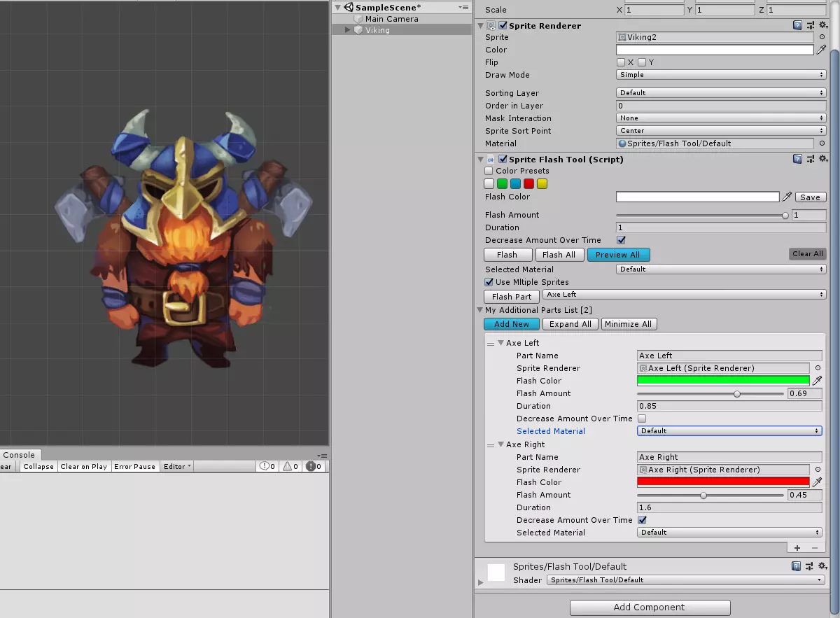Click Hierarchy panel options menu icon

463,7
